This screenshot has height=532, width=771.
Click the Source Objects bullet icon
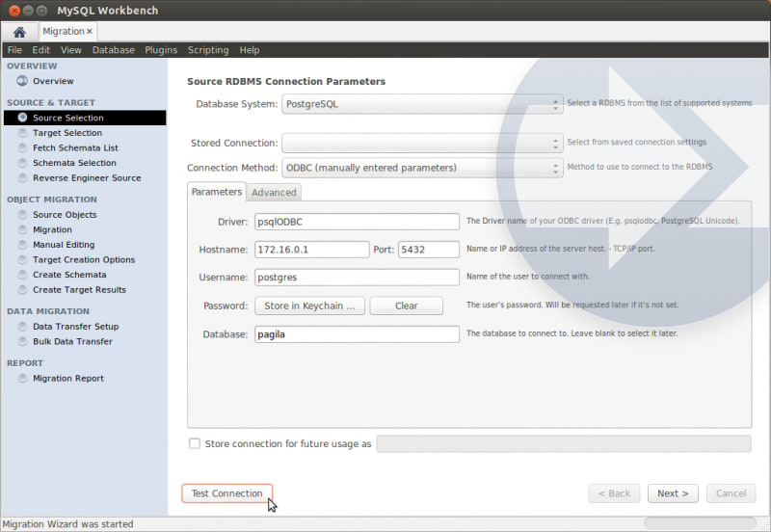22,214
